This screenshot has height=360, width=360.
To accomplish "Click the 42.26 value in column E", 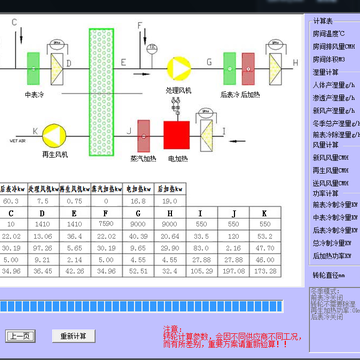I will 75,271.
